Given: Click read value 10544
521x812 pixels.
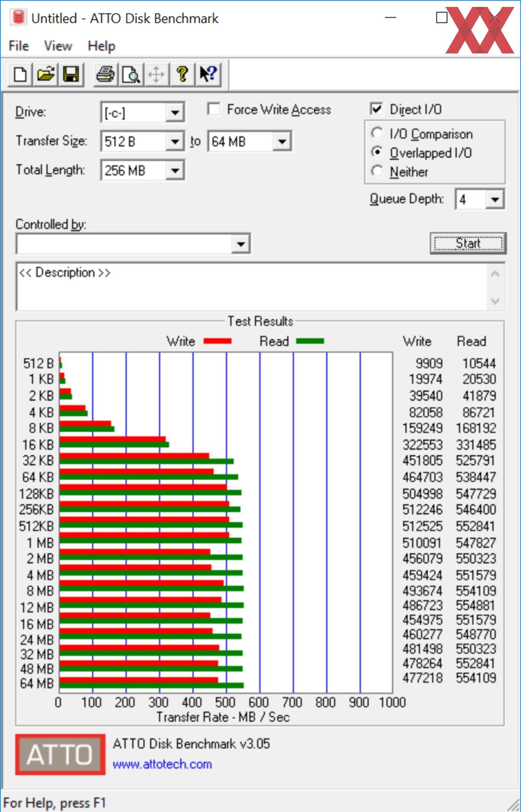Looking at the screenshot, I should [479, 363].
